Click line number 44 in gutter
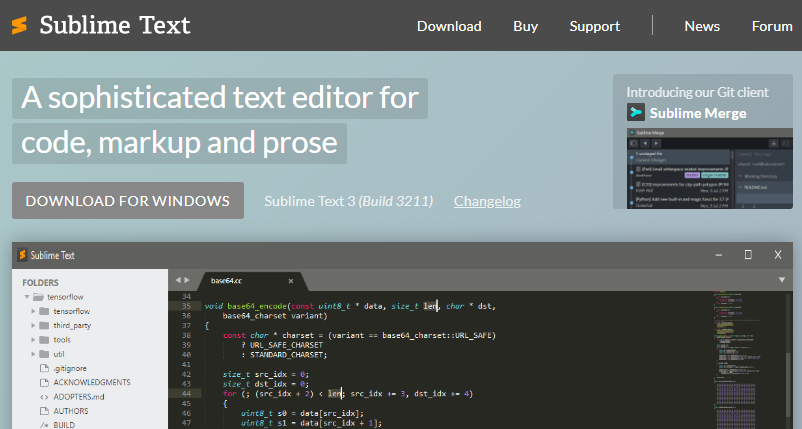The width and height of the screenshot is (802, 429). point(186,394)
